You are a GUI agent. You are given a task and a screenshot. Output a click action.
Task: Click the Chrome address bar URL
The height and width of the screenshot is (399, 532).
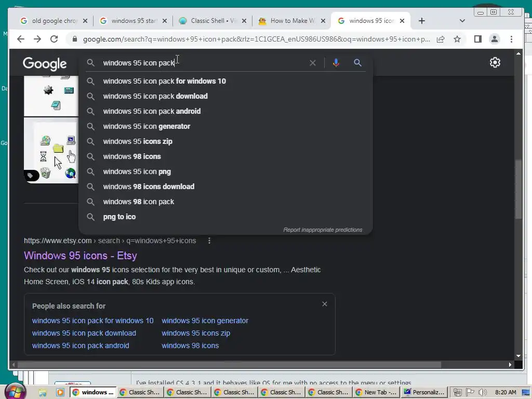tap(256, 39)
